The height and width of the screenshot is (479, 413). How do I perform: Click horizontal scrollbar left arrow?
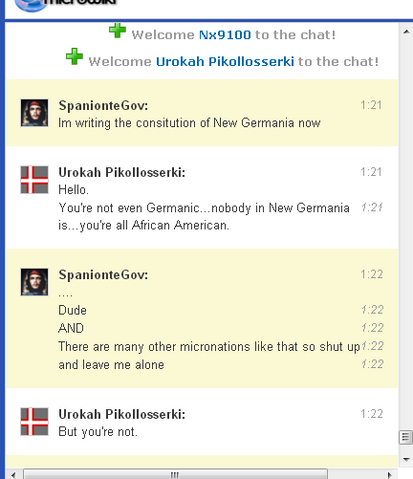(13, 474)
